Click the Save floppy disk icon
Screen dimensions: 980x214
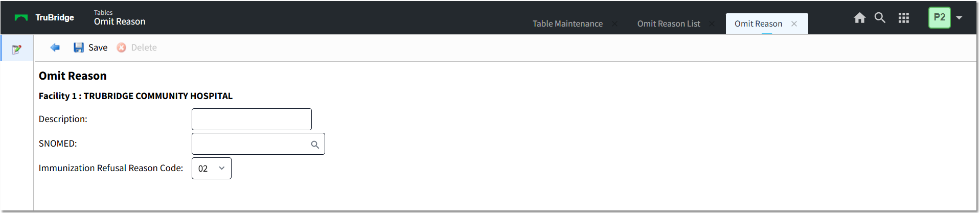(79, 47)
